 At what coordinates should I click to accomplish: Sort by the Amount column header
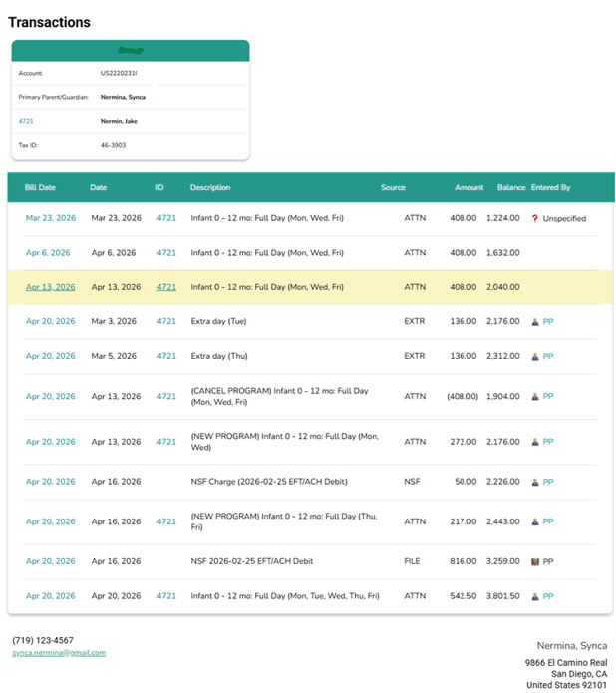[468, 187]
